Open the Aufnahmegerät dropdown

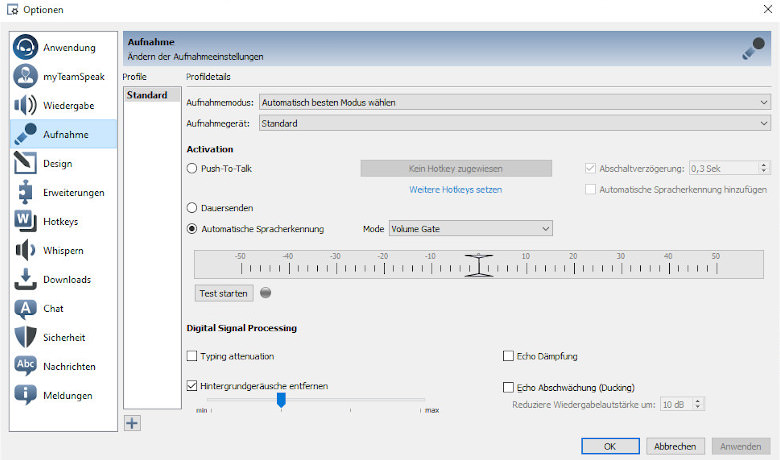coord(515,123)
